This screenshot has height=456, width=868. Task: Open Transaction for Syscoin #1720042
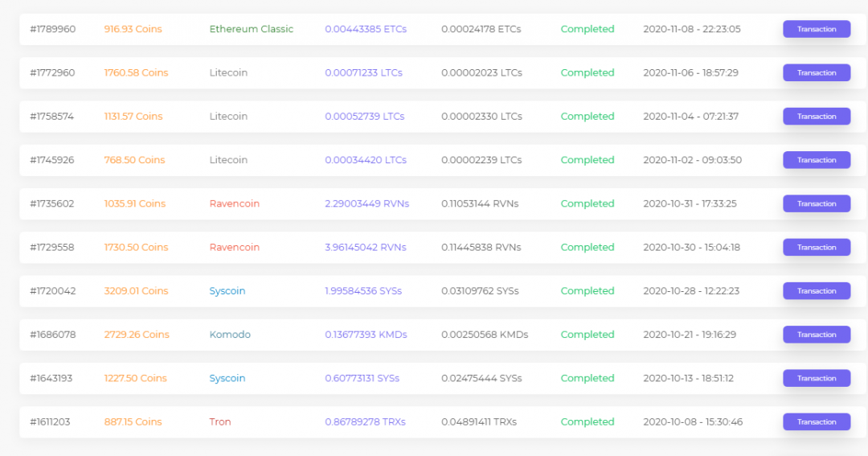(x=817, y=291)
